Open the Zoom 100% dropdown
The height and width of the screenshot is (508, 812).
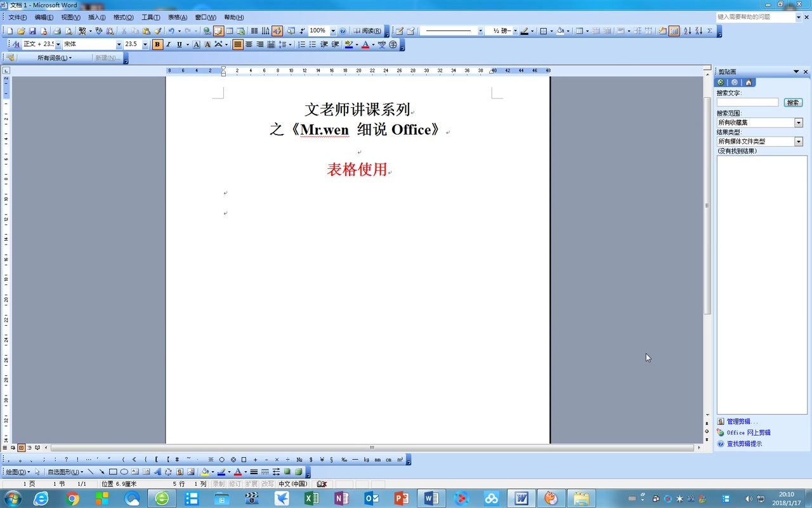pos(333,30)
